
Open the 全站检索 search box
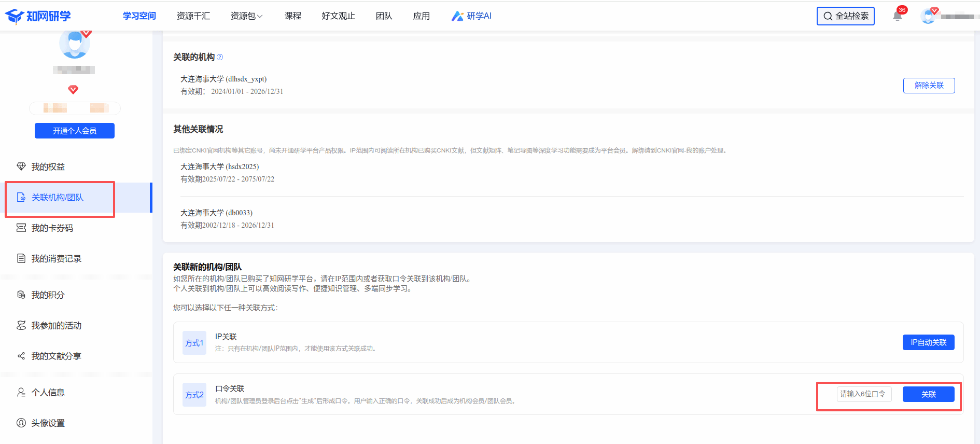845,16
